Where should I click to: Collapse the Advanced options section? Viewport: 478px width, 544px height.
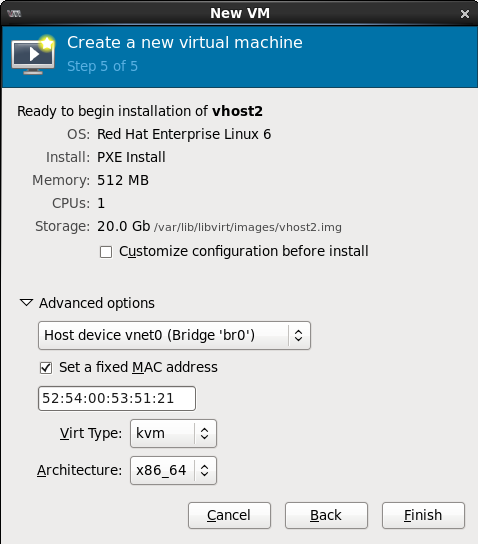(26, 303)
